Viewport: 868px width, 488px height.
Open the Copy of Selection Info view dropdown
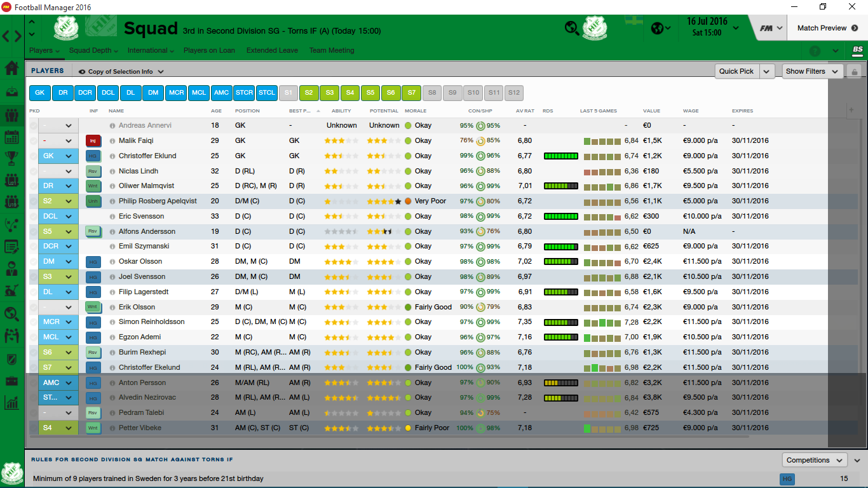[121, 72]
